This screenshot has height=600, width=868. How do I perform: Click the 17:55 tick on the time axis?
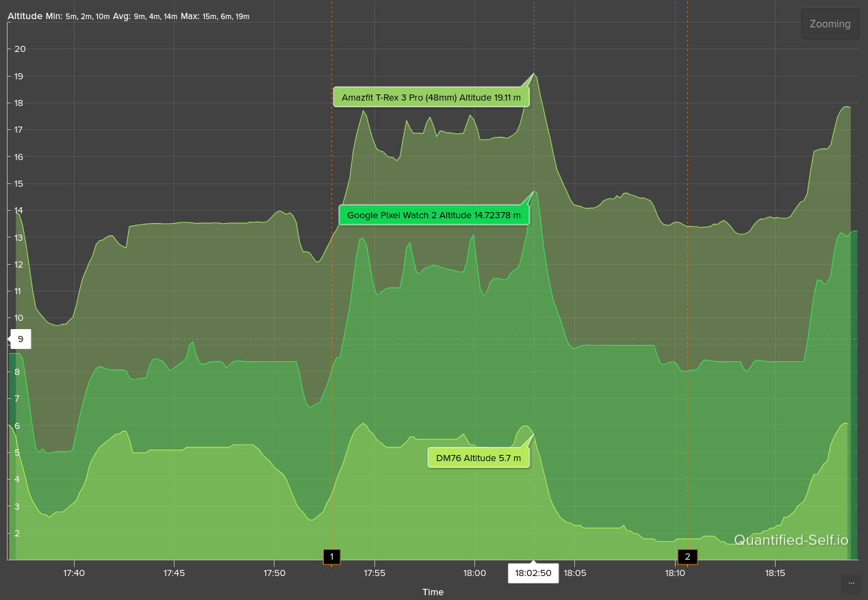coord(374,573)
